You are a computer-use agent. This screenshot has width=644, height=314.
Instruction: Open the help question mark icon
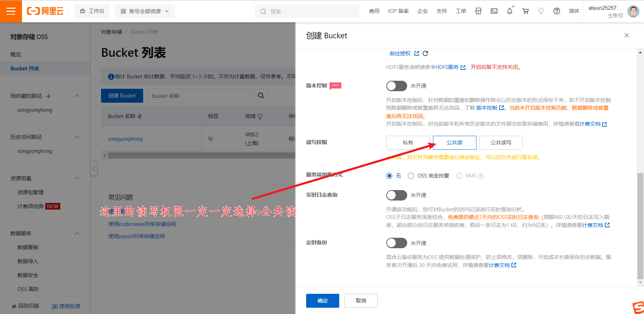tap(557, 11)
